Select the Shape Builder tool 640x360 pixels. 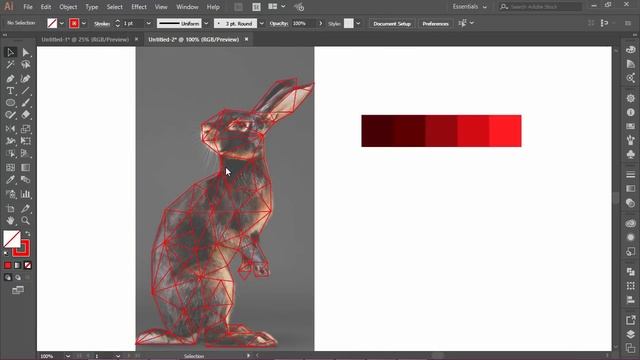[x=10, y=154]
